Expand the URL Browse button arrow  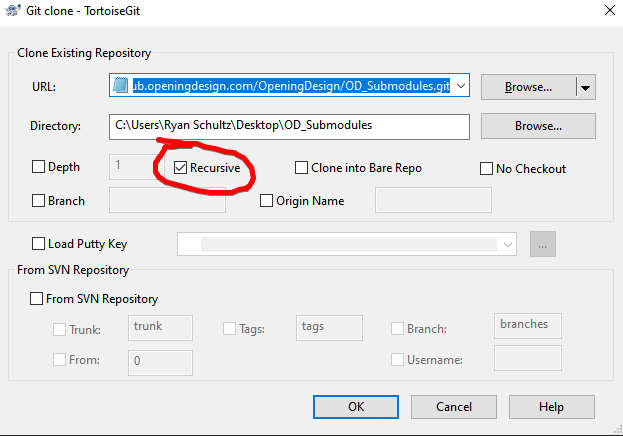coord(585,87)
